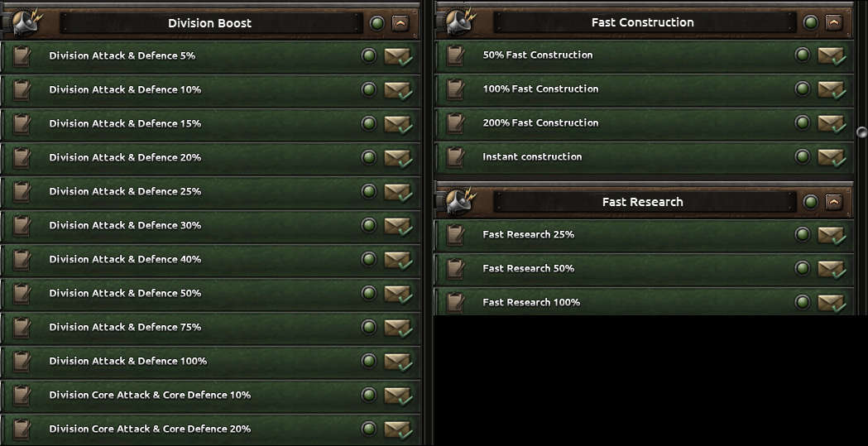Click envelope icon for Division Attack & Defence 20%
Image resolution: width=868 pixels, height=446 pixels.
pos(398,158)
